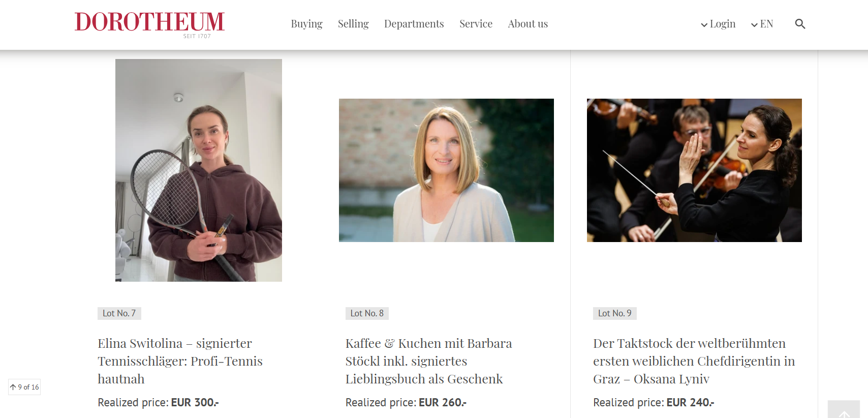Viewport: 868px width, 418px height.
Task: Open the Selling menu
Action: pyautogui.click(x=353, y=24)
